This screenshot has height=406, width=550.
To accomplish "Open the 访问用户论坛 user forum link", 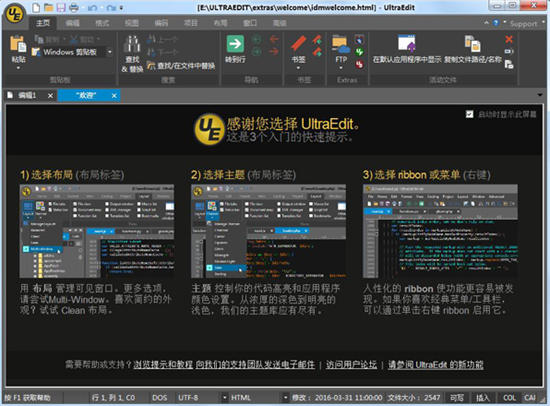I will (x=351, y=365).
